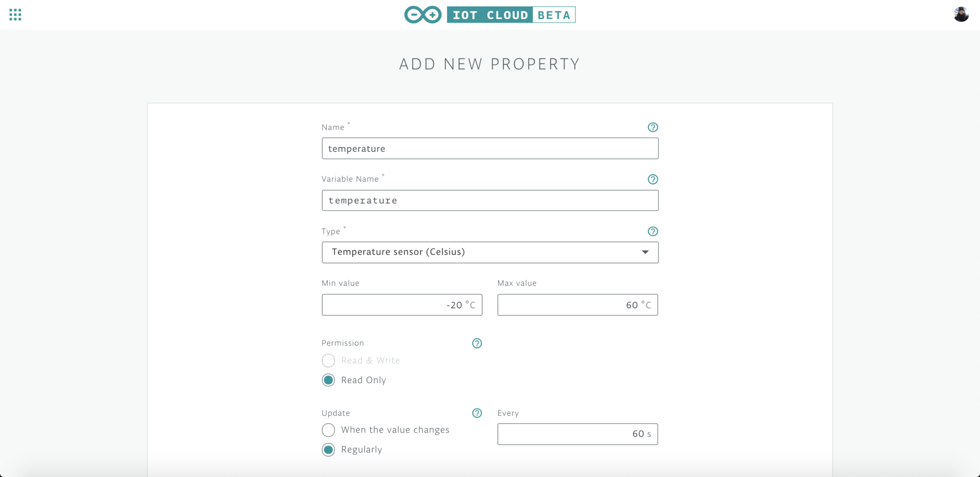Click the Arduino infinity logo
980x477 pixels.
(x=423, y=15)
